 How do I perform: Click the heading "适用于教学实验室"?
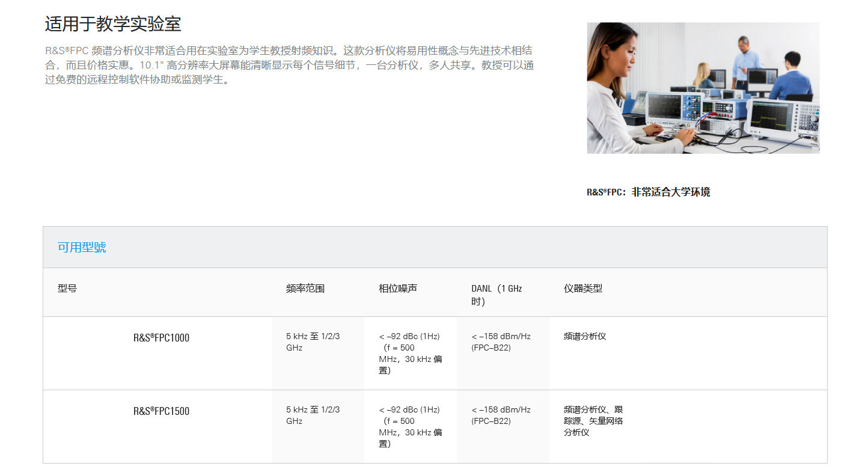[x=113, y=25]
